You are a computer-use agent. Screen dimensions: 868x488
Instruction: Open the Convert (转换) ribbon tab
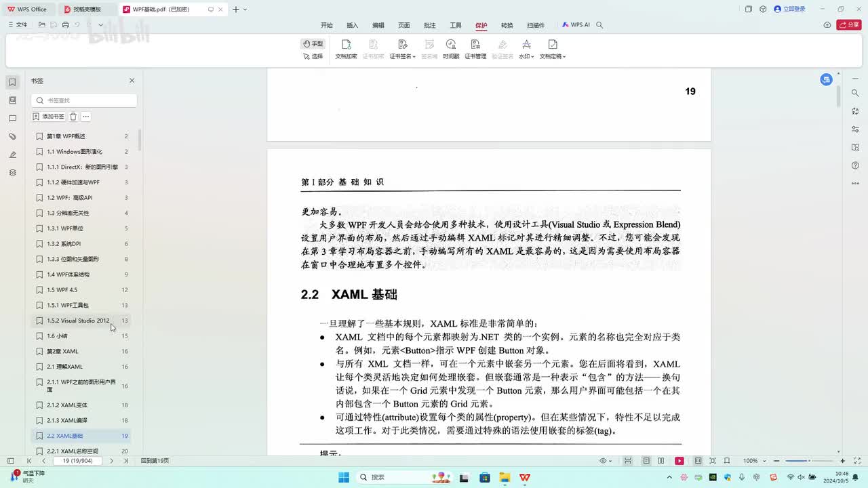pyautogui.click(x=507, y=25)
